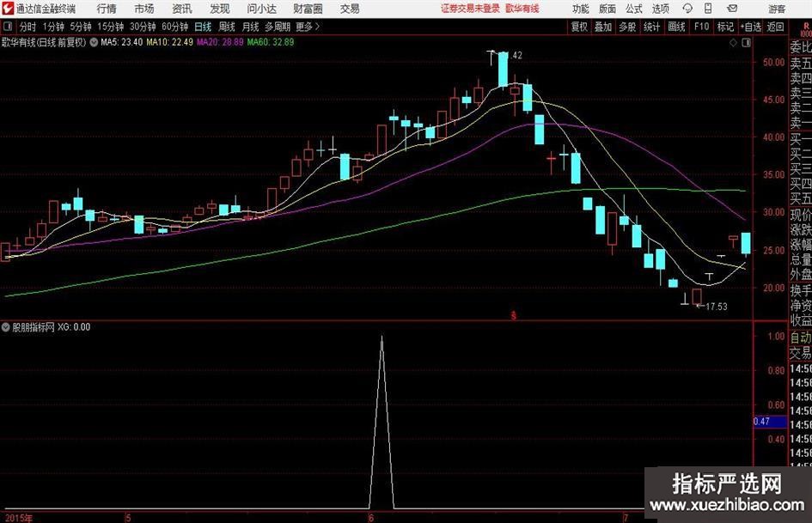Click the customer service headset icon
The height and width of the screenshot is (523, 812).
(x=687, y=9)
